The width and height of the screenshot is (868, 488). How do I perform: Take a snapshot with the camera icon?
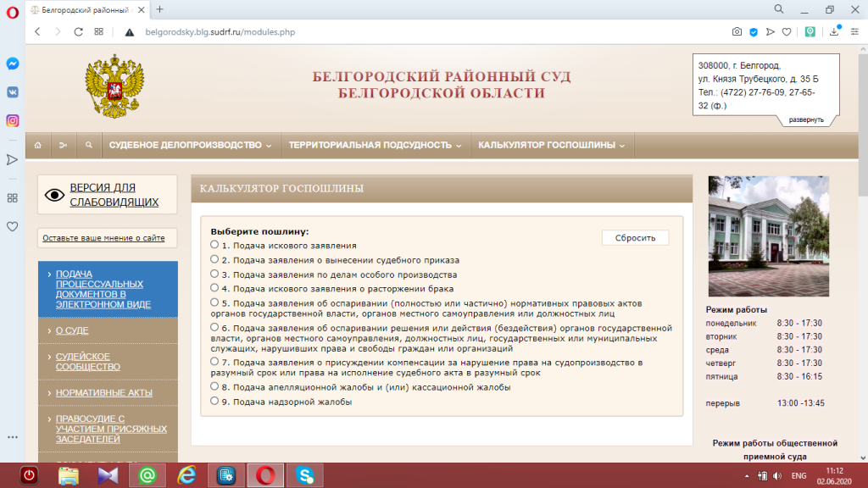click(737, 31)
